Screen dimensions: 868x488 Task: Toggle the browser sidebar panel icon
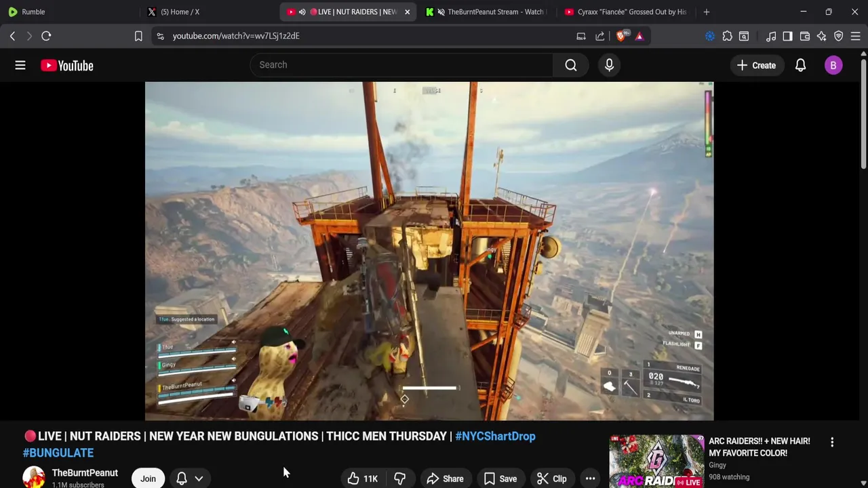(787, 36)
